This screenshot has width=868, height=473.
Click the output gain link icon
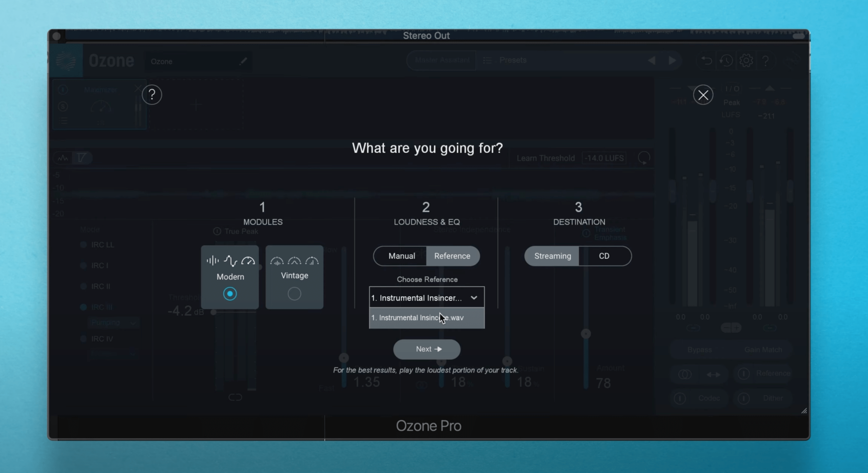pyautogui.click(x=769, y=327)
